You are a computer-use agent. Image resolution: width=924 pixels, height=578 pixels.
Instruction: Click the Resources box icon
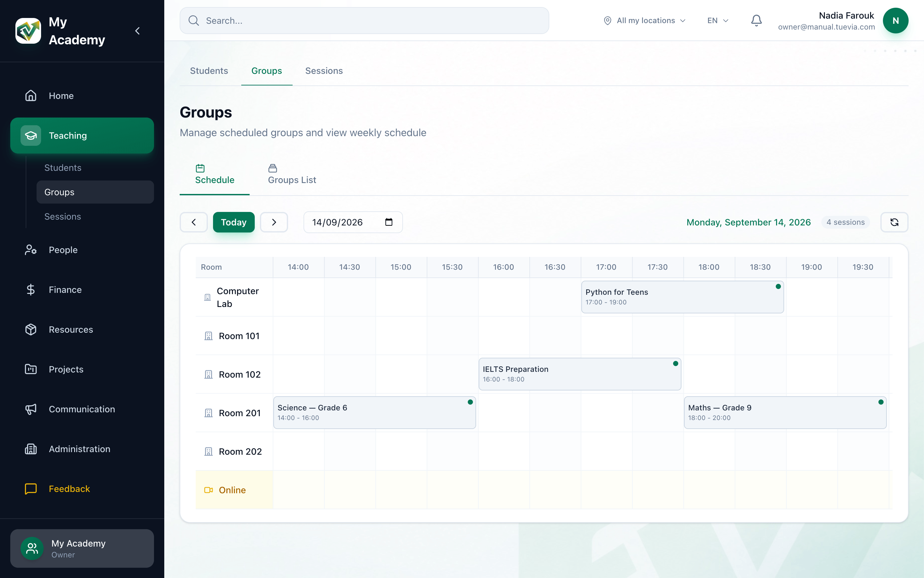30,329
